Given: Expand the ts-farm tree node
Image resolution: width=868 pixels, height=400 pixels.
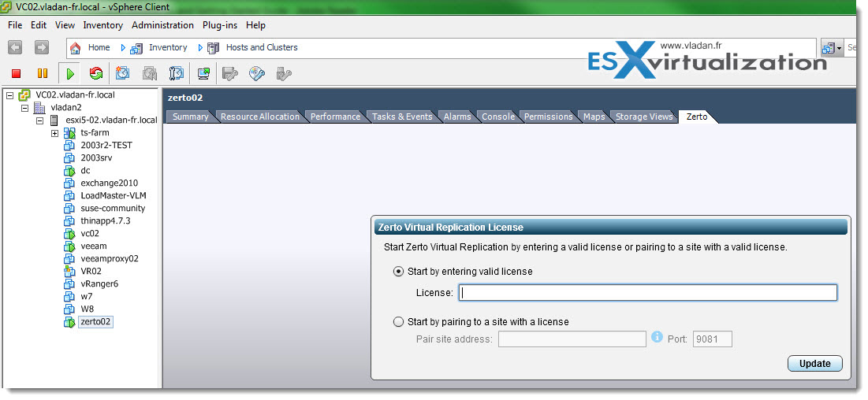Looking at the screenshot, I should [55, 133].
